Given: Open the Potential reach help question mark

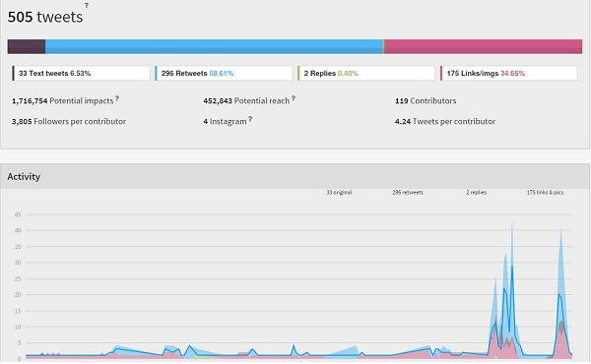Looking at the screenshot, I should coord(294,98).
